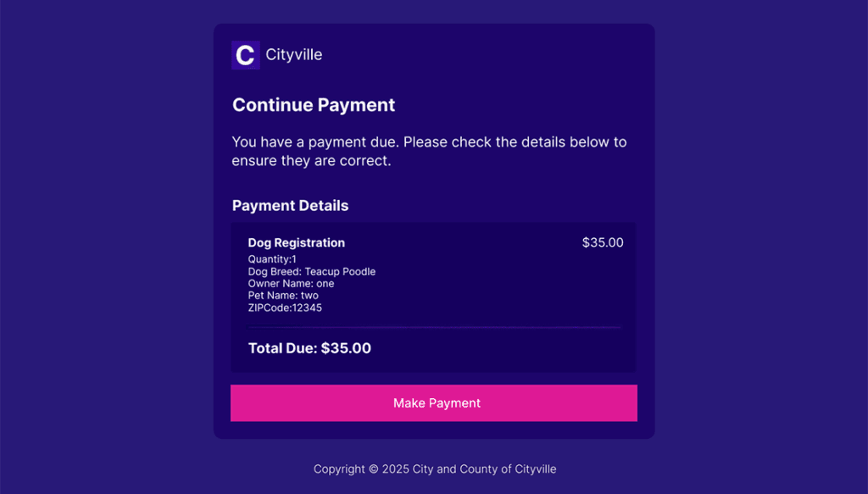Click the Dog Breed: Teacup Poodle line
The height and width of the screenshot is (494, 868).
tap(311, 272)
